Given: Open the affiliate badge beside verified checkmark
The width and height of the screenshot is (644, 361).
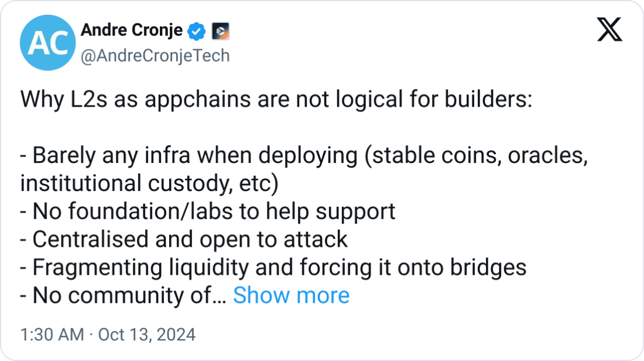Looking at the screenshot, I should pyautogui.click(x=221, y=31).
